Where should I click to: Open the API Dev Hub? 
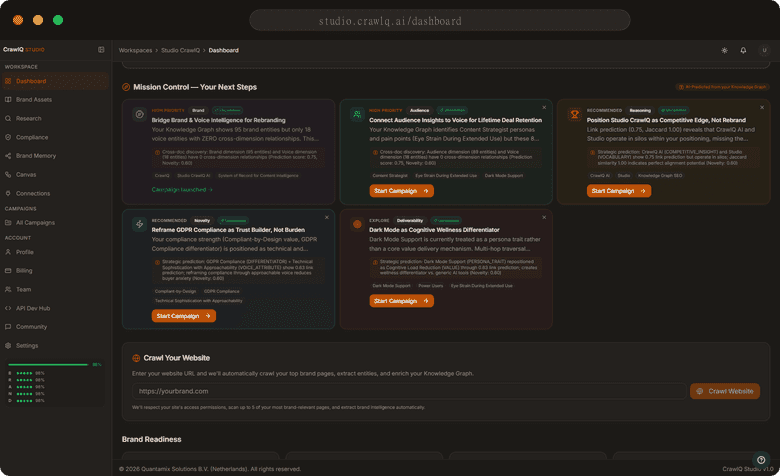pyautogui.click(x=33, y=308)
